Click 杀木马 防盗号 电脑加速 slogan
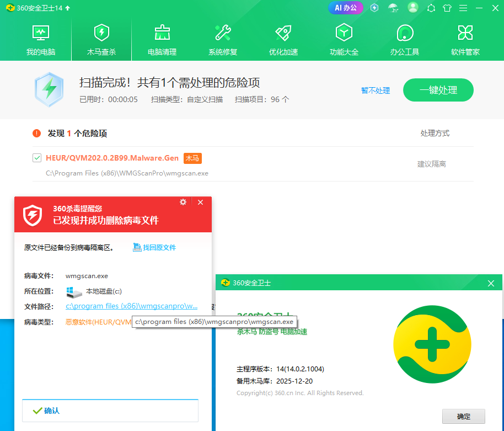The image size is (504, 431). (x=272, y=332)
